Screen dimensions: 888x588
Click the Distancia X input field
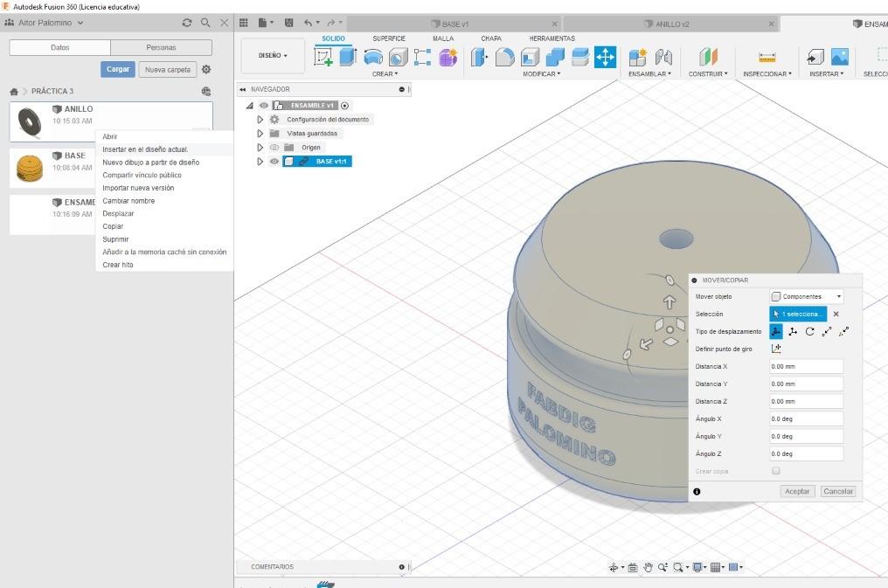(807, 367)
